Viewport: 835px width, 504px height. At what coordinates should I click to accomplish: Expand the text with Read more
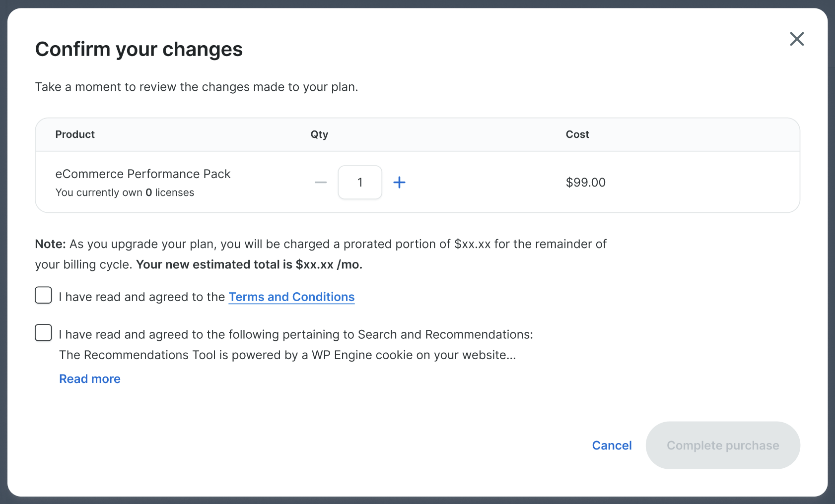90,379
